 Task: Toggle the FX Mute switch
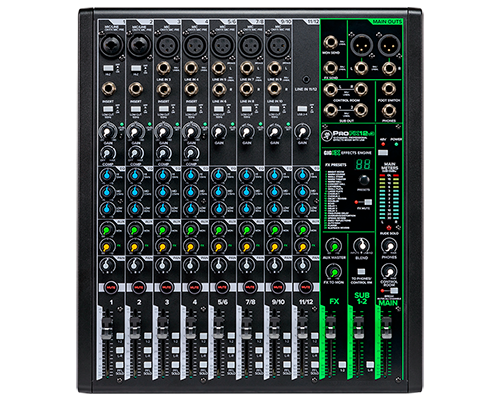367,202
